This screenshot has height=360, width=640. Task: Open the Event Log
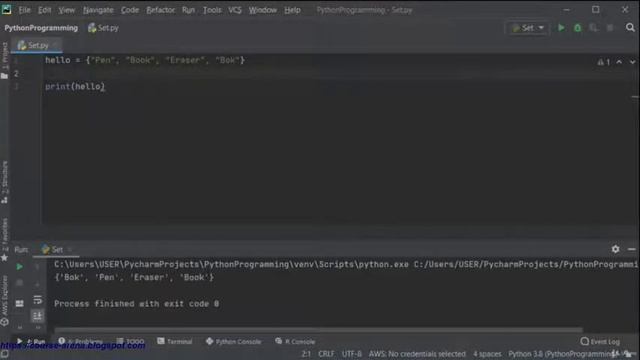(600, 341)
